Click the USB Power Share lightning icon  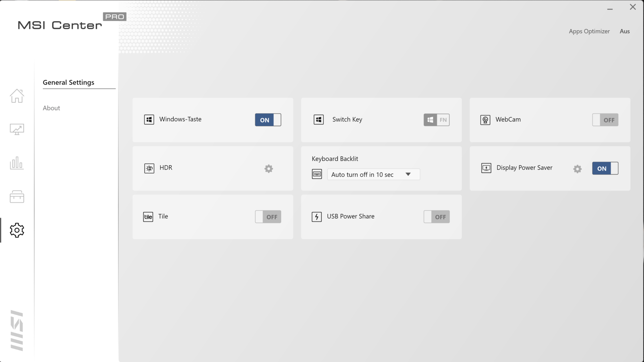coord(317,217)
